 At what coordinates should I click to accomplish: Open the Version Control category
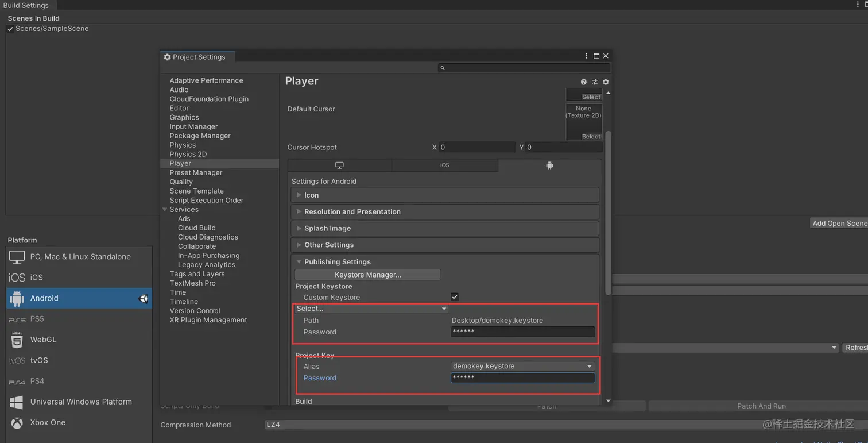(195, 311)
